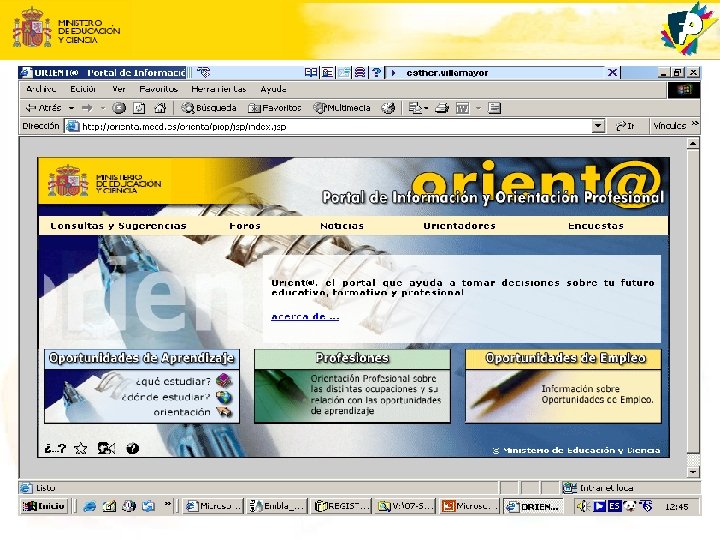
Task: Click the Inicio start button
Action: click(45, 506)
